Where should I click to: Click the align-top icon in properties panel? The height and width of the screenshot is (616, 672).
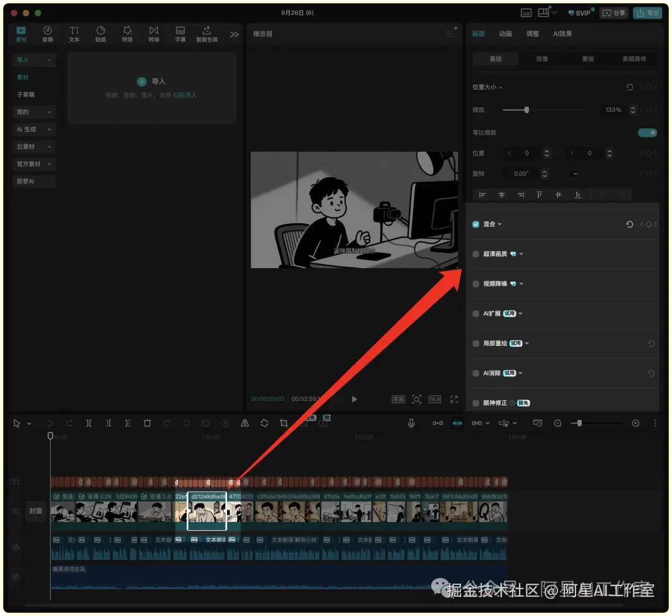[x=539, y=195]
